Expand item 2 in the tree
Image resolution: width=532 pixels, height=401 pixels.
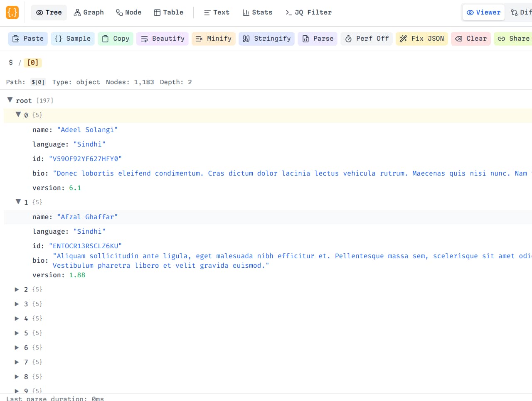pyautogui.click(x=17, y=289)
